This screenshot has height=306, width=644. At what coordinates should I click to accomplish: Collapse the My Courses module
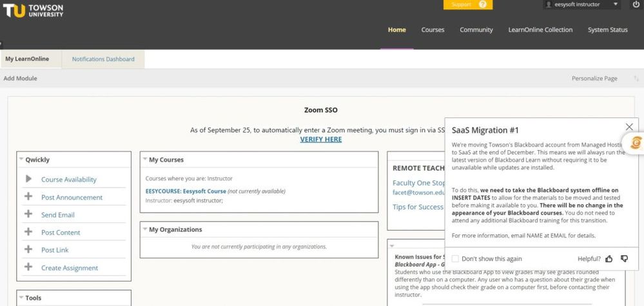(x=144, y=160)
